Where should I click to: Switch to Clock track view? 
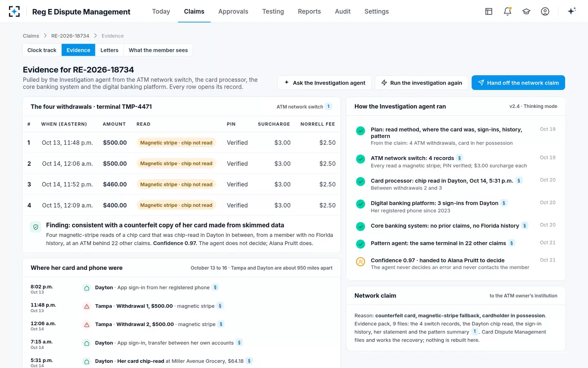[42, 50]
